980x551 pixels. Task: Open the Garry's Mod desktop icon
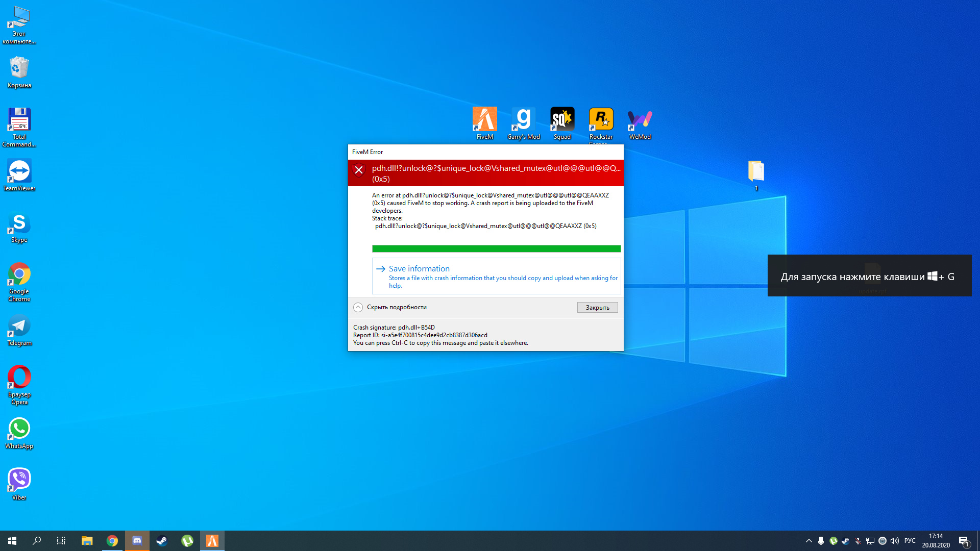pos(523,120)
